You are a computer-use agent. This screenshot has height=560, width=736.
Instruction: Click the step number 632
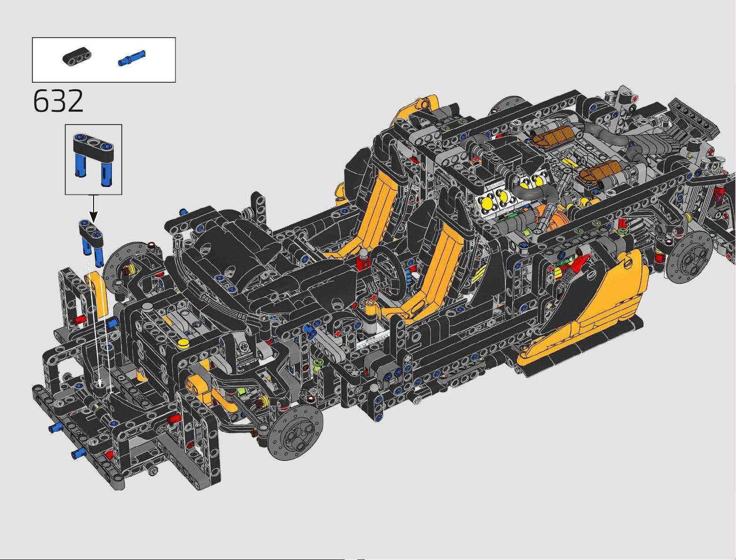(59, 101)
